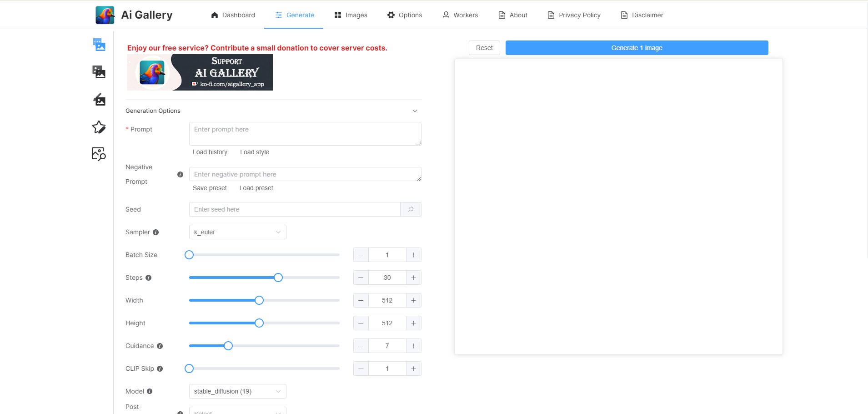The width and height of the screenshot is (868, 414).
Task: Decrease Guidance with minus button
Action: (361, 346)
